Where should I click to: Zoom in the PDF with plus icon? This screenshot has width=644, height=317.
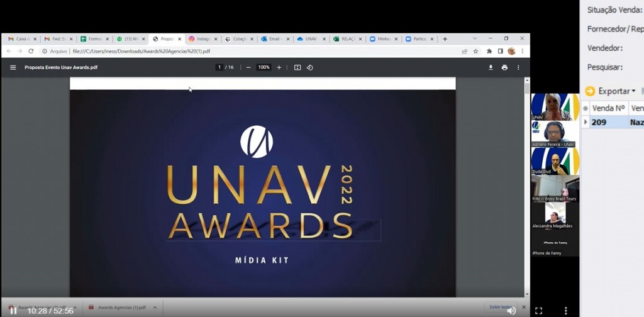tap(279, 67)
